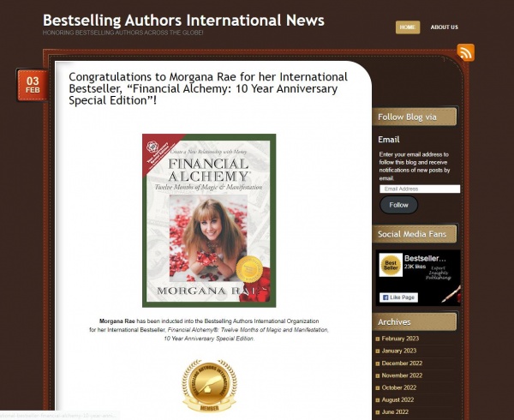Open the November 2022 archive
514x420 pixels.
tap(402, 375)
